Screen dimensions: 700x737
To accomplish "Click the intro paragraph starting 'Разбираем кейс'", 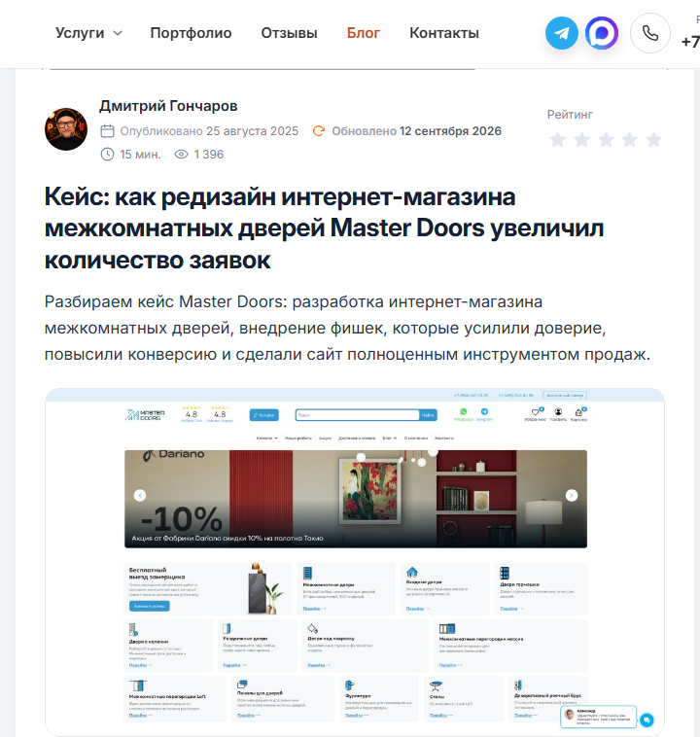I will pos(347,328).
